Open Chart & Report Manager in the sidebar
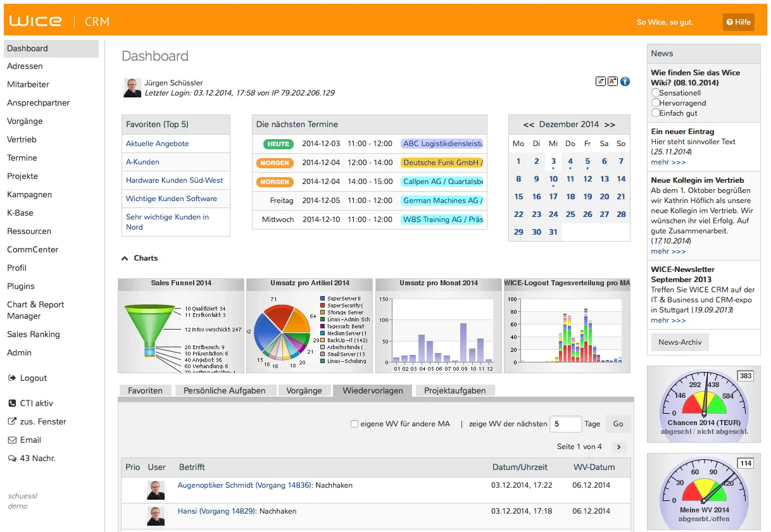Screen dimensions: 771x532 (35, 310)
